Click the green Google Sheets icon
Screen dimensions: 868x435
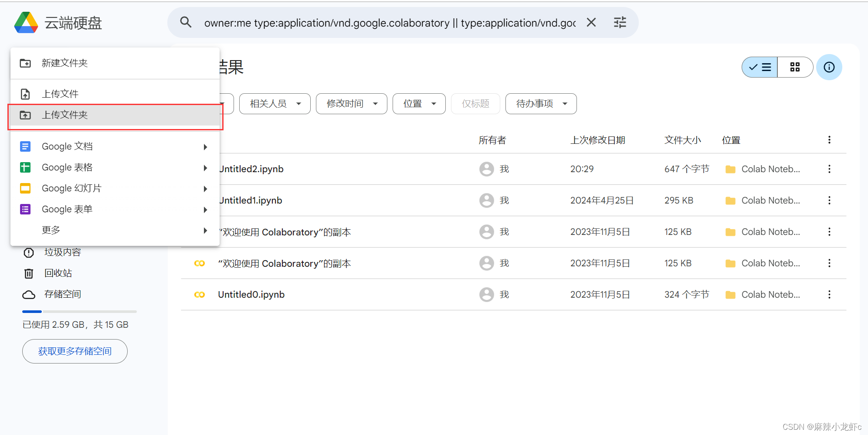tap(25, 167)
